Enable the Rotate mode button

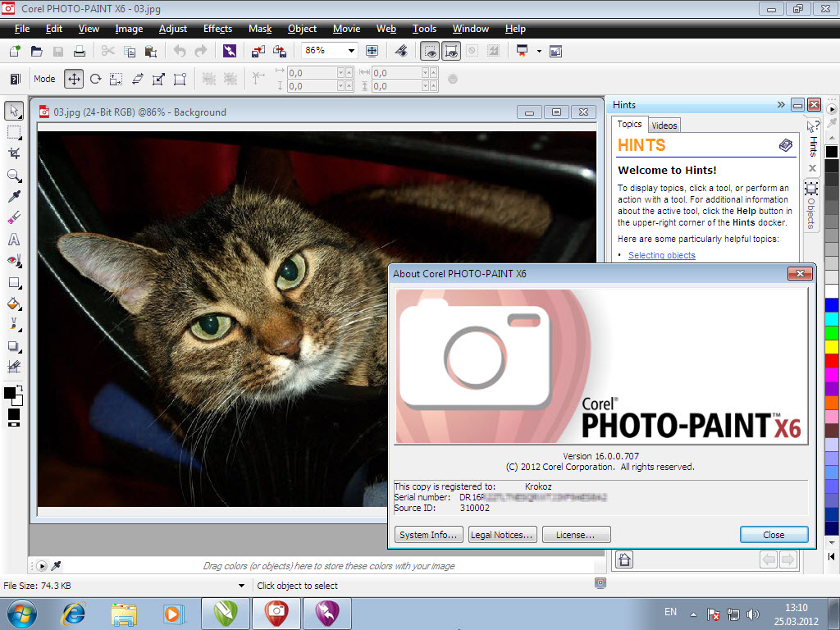(x=95, y=80)
